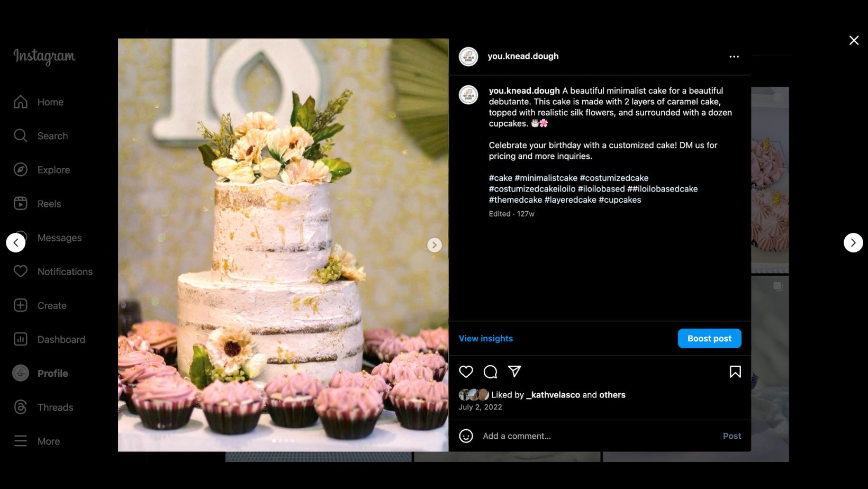Select the Home menu label
Image resolution: width=868 pixels, height=489 pixels.
point(50,102)
